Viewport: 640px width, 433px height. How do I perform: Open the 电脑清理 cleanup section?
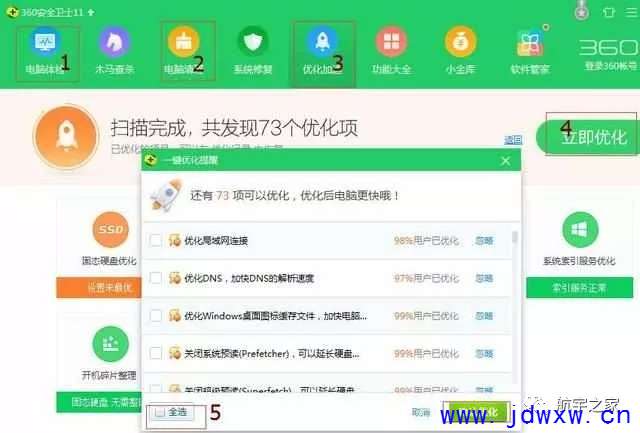(184, 52)
